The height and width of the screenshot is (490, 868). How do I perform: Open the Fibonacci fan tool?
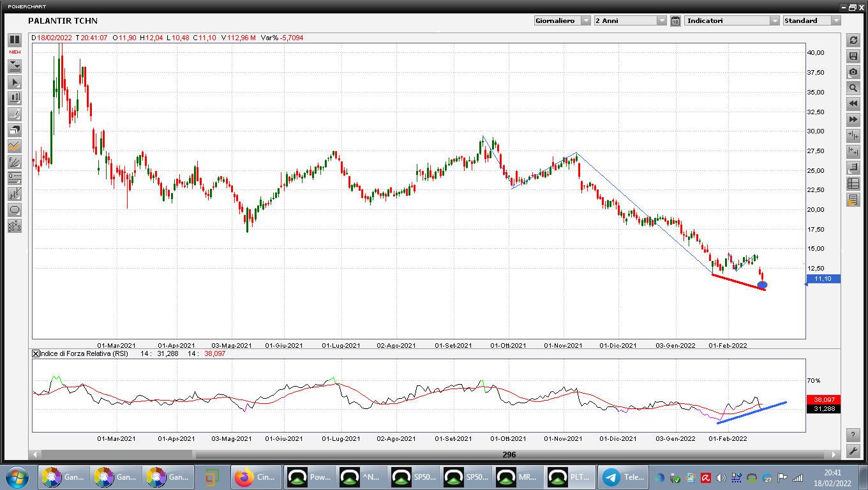point(14,162)
